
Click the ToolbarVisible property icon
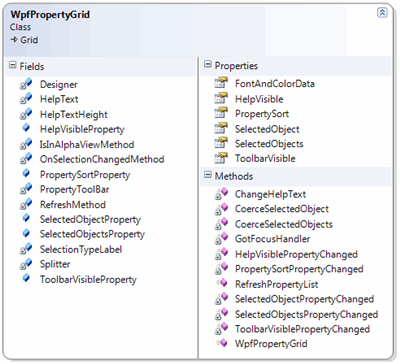pos(221,158)
